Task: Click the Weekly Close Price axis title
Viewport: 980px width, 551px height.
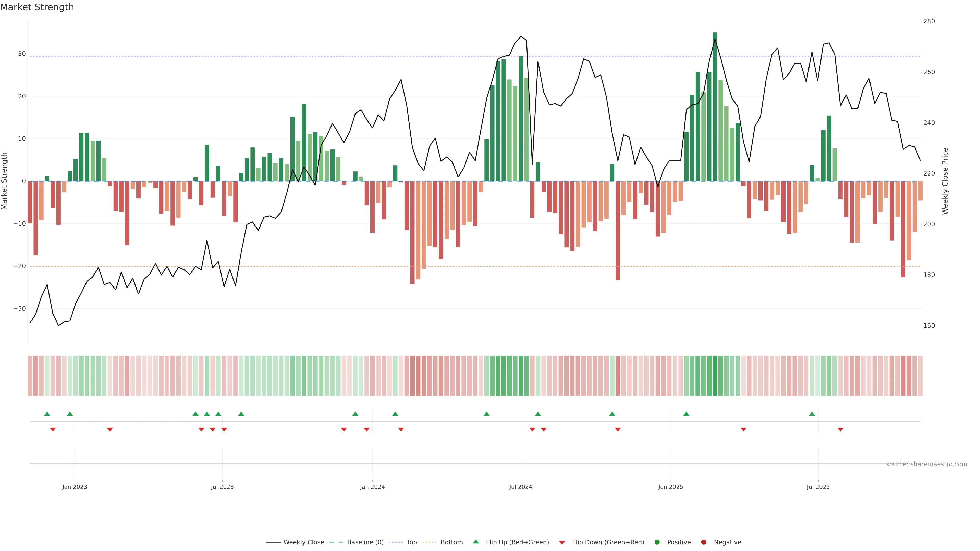Action: 945,181
